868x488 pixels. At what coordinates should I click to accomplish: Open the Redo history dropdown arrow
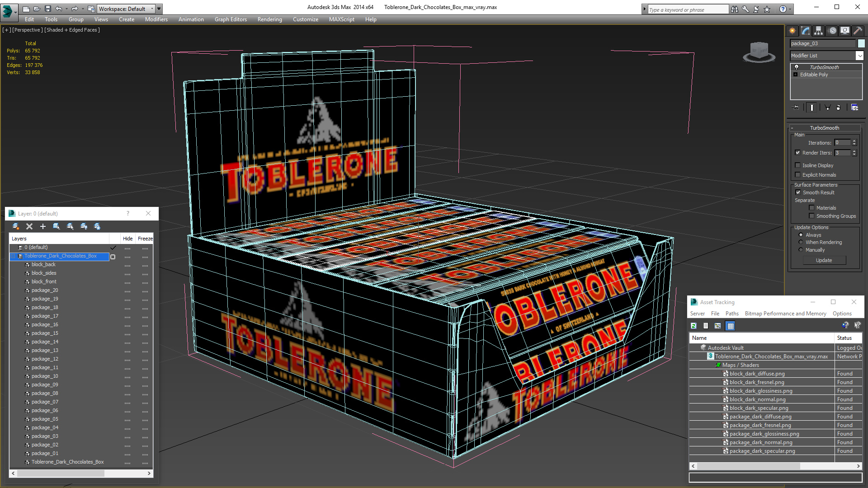82,9
